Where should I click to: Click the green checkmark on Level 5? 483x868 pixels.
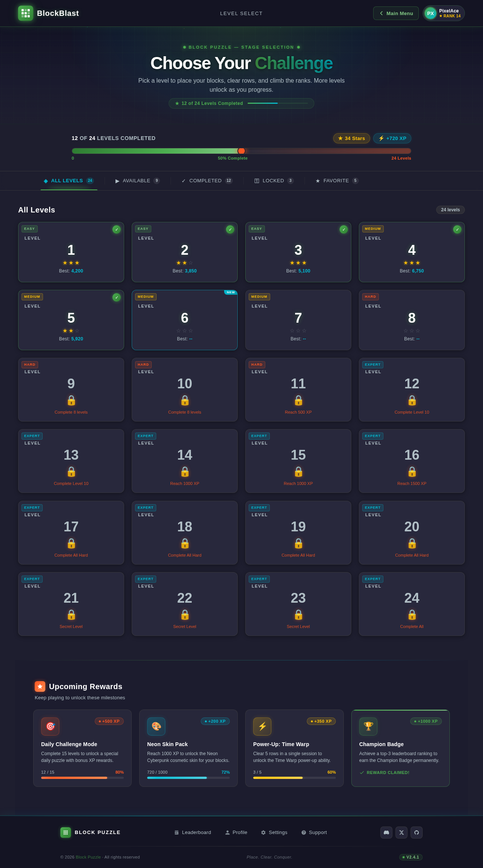(117, 297)
